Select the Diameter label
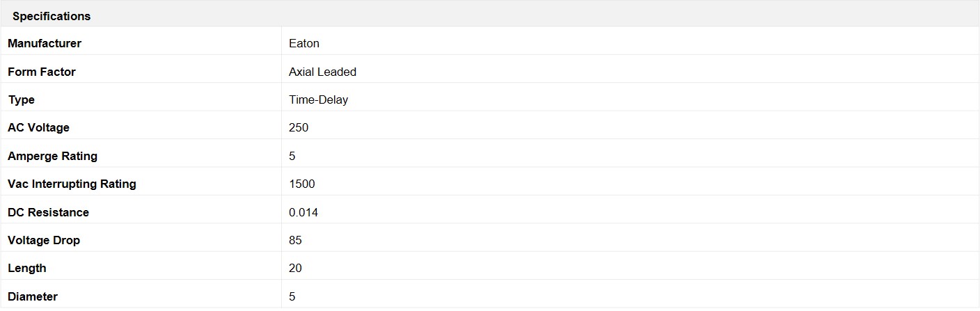The image size is (980, 311). click(x=33, y=296)
